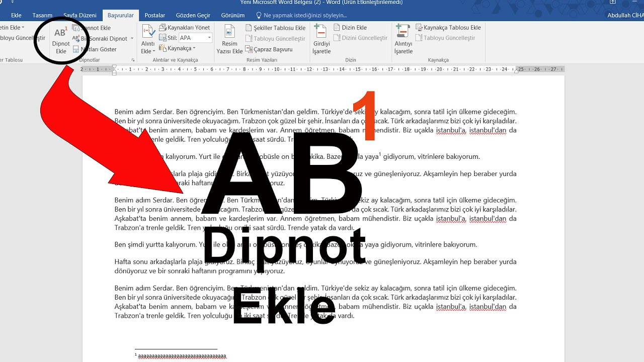Click the footnote text at page bottom

(182, 355)
